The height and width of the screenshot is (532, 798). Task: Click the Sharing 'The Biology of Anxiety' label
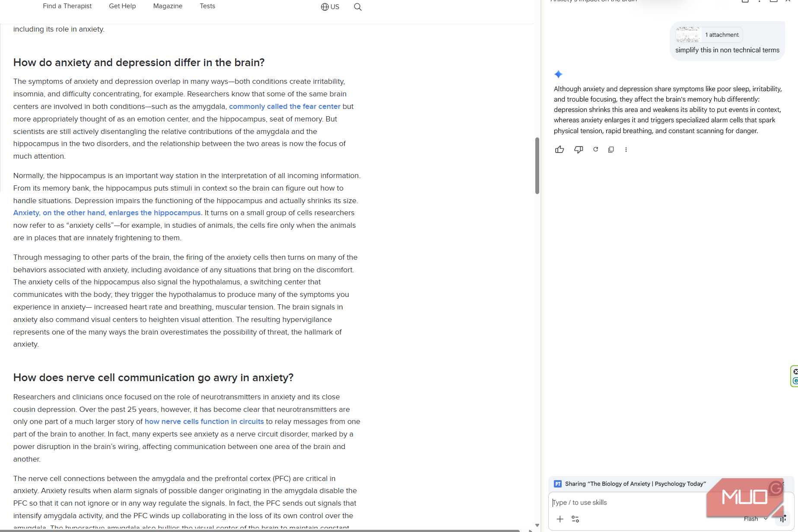(x=635, y=484)
